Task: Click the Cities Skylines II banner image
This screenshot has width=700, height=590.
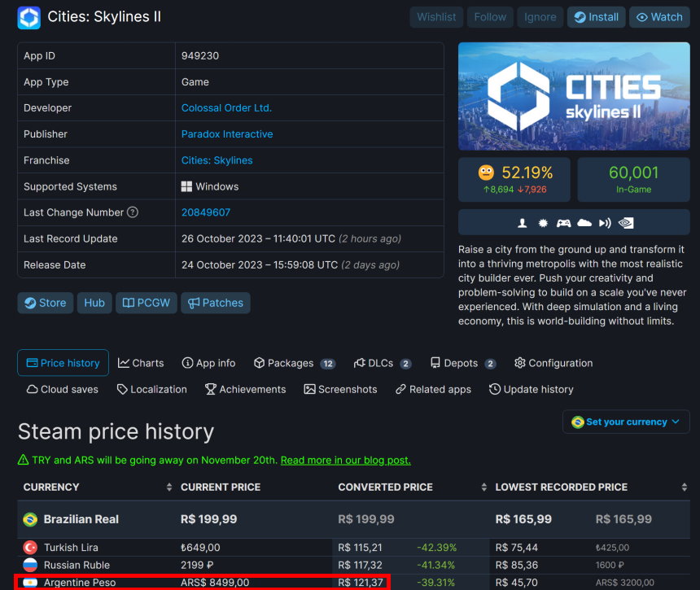Action: (x=574, y=96)
